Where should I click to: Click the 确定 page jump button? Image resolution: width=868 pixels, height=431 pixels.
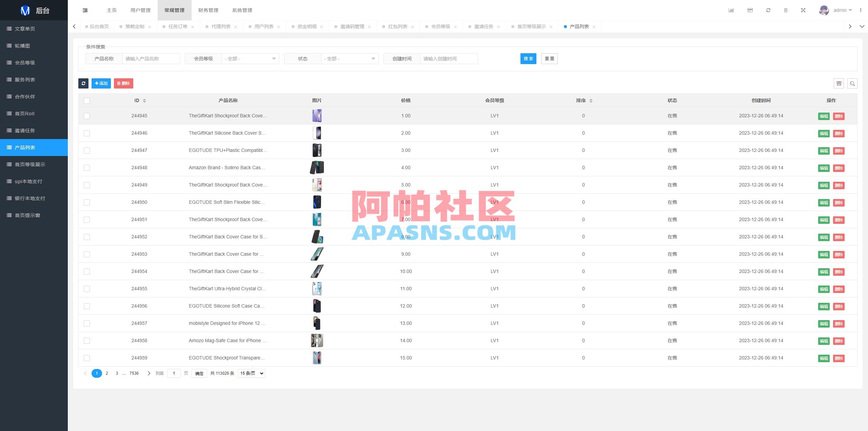(x=199, y=373)
